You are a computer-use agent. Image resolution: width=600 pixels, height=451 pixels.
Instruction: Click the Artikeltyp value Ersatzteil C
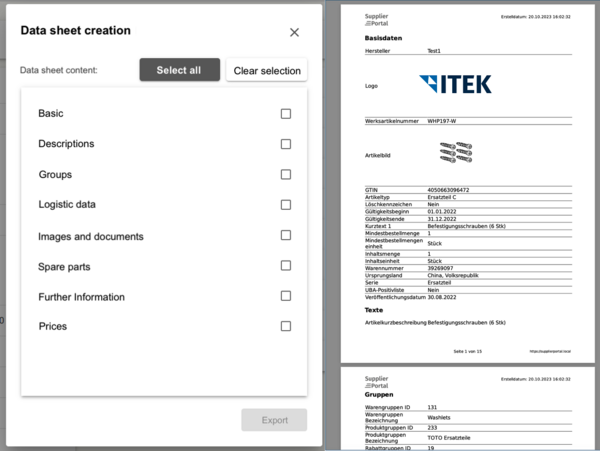click(442, 197)
